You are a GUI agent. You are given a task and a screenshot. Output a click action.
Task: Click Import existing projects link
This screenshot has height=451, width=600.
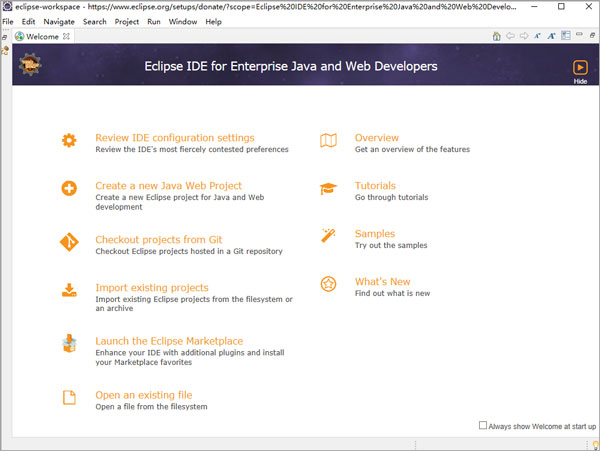pyautogui.click(x=152, y=288)
